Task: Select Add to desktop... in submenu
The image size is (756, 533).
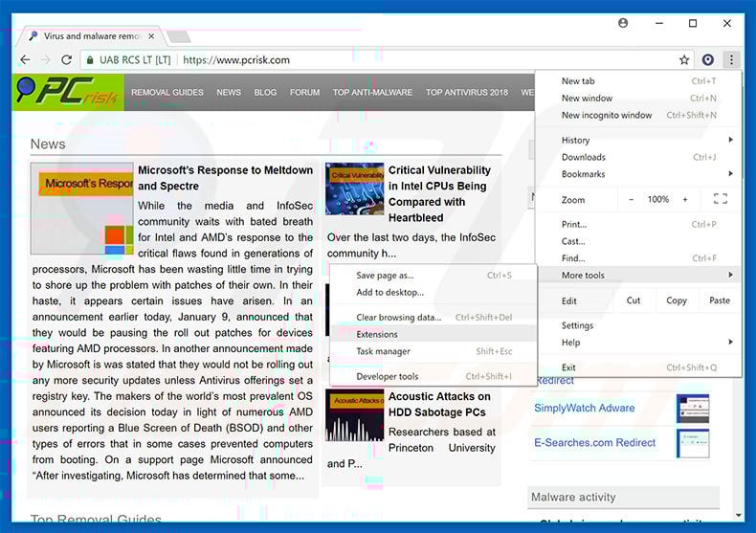Action: pos(434,292)
